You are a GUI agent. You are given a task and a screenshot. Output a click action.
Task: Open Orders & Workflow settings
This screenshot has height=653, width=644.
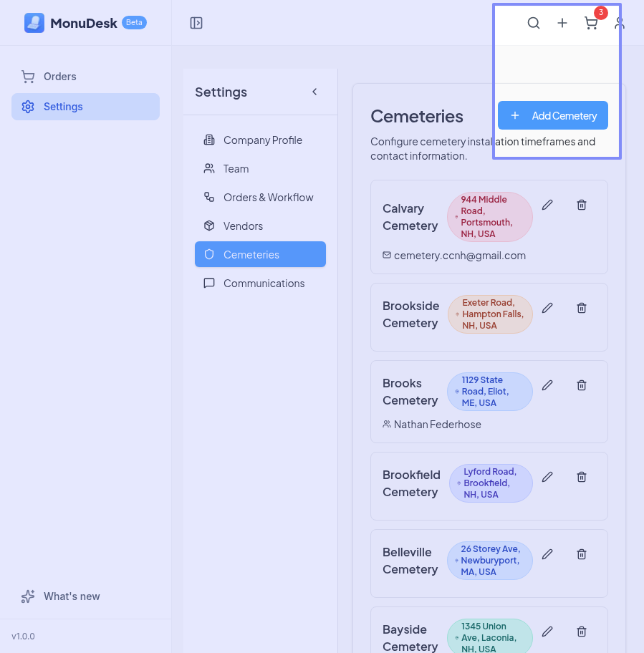268,198
